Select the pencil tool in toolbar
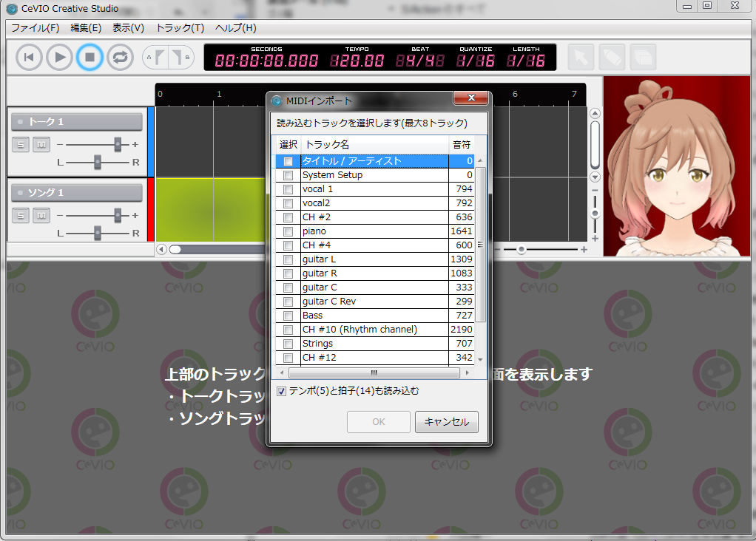 tap(612, 58)
